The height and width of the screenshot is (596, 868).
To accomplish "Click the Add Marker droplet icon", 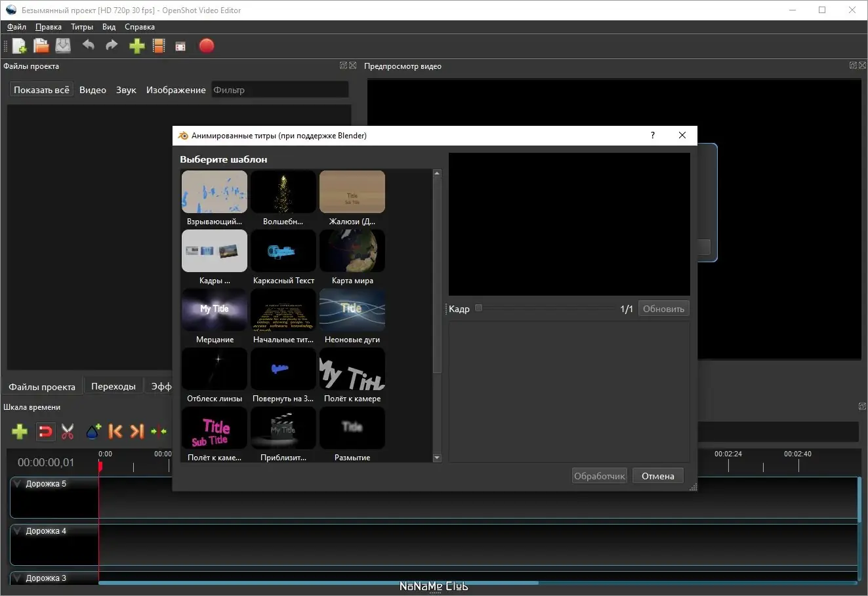I will (x=93, y=431).
